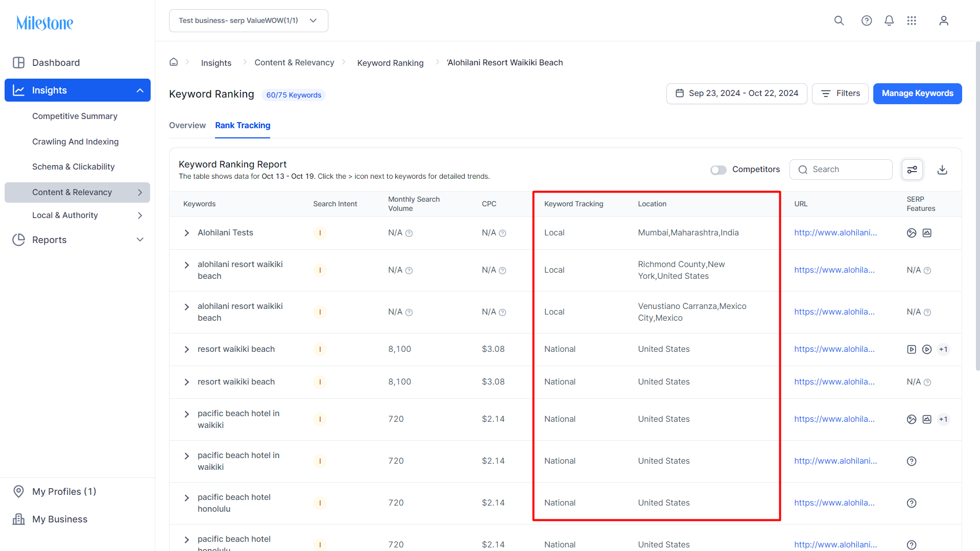Image resolution: width=980 pixels, height=551 pixels.
Task: Open the date range Sep 23 - Oct 22 picker
Action: (736, 93)
